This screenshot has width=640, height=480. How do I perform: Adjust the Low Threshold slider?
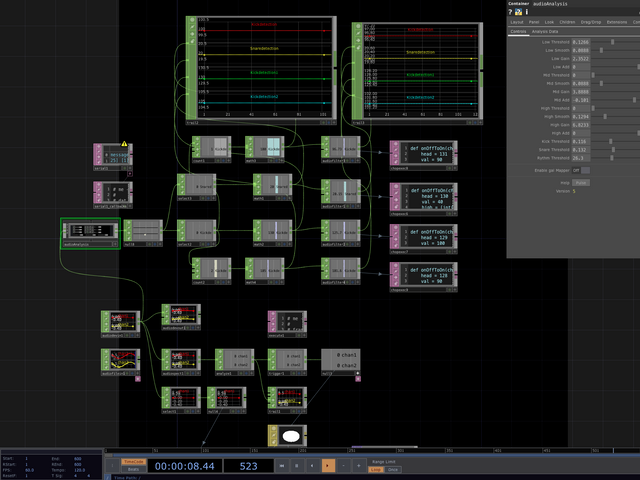pyautogui.click(x=611, y=42)
